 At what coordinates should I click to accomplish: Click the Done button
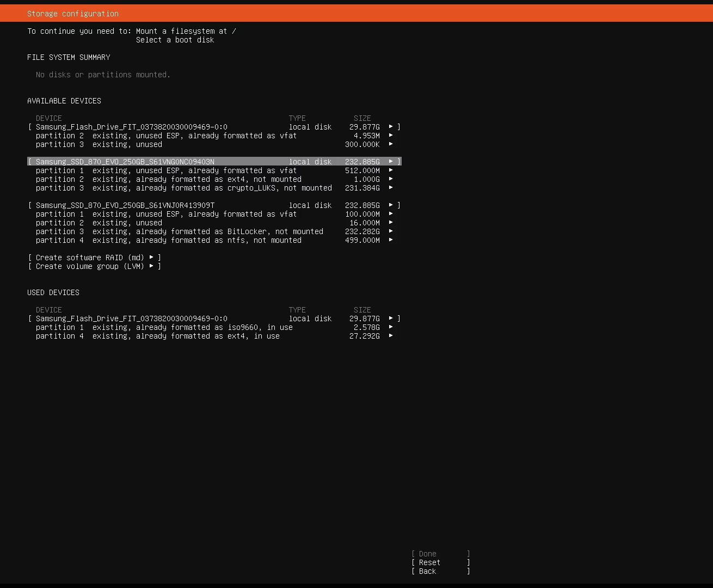441,554
